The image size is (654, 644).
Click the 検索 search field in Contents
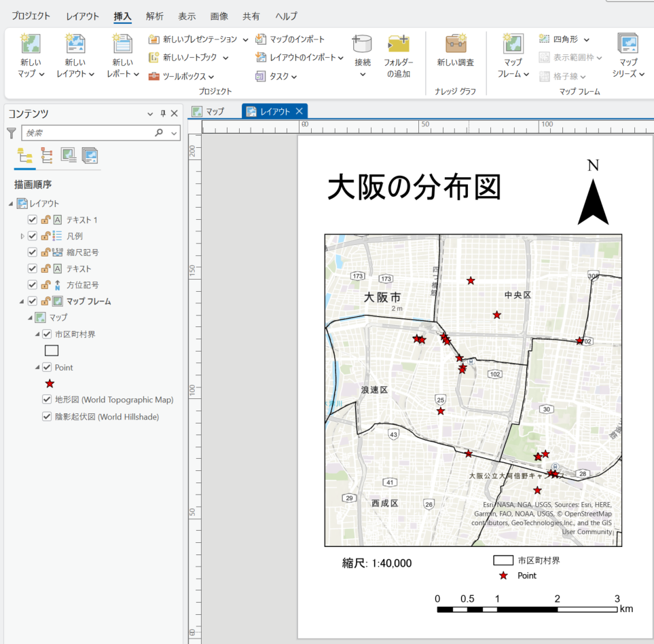88,133
